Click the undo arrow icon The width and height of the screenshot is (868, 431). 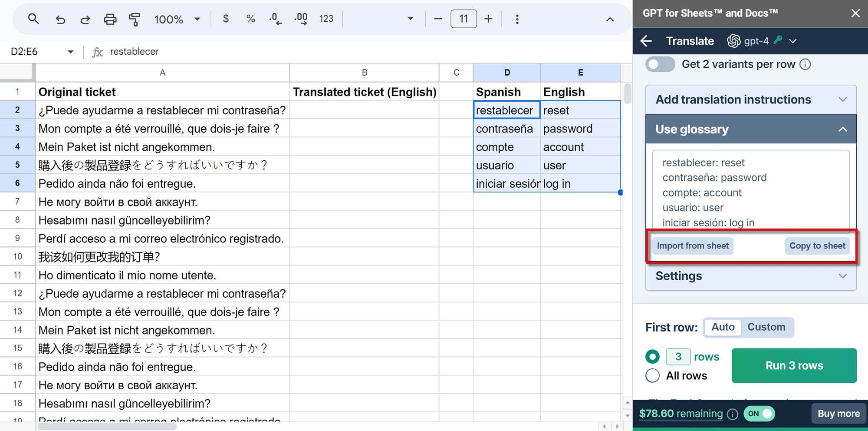[x=60, y=19]
